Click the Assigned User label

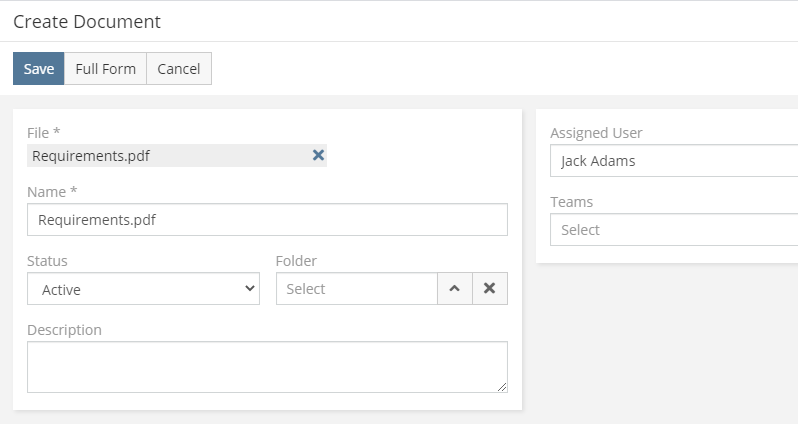[596, 133]
